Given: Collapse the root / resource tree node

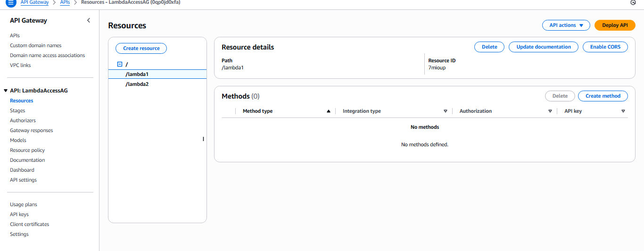Looking at the screenshot, I should pyautogui.click(x=120, y=64).
